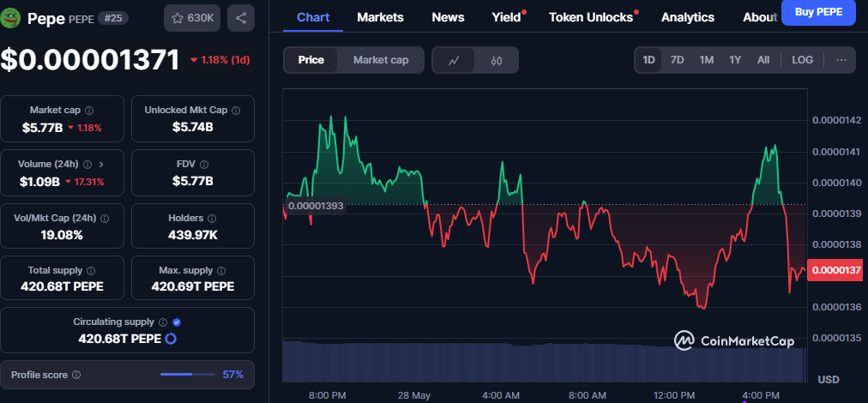Show info for Vol/Mkt Cap (24h)
This screenshot has height=403, width=868.
click(x=105, y=218)
